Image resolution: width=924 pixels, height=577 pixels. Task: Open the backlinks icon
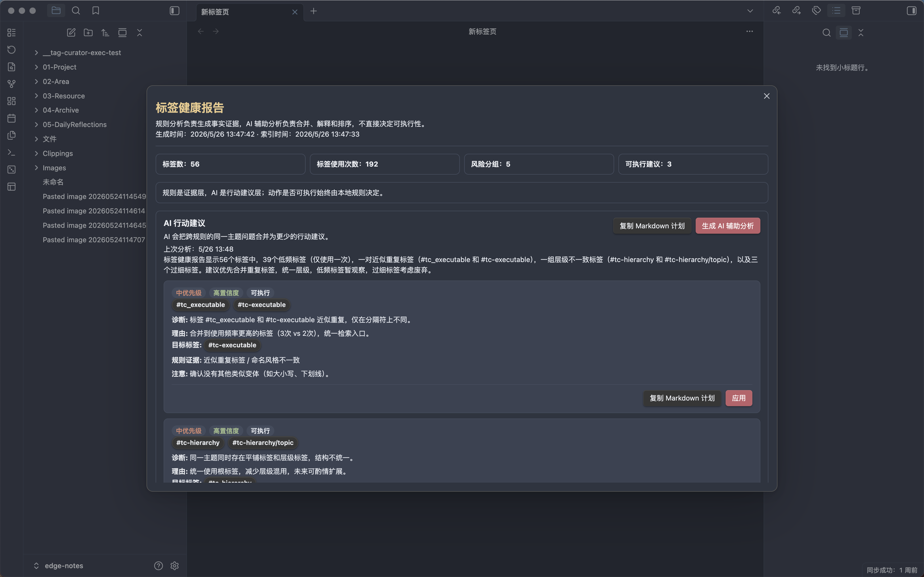pyautogui.click(x=777, y=11)
